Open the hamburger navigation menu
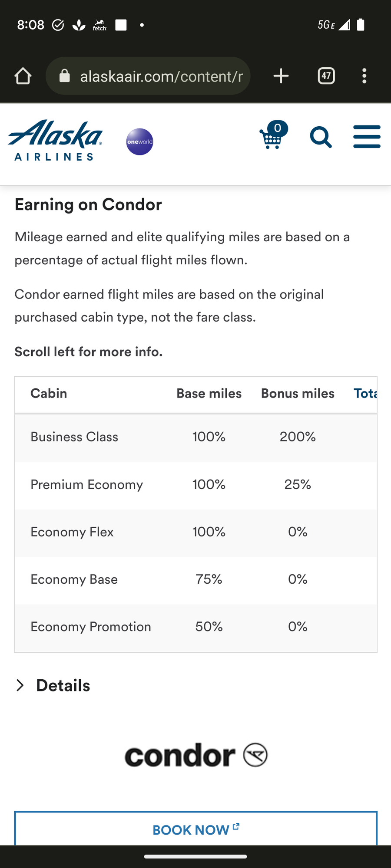Screen dimensions: 391x868 tap(367, 137)
